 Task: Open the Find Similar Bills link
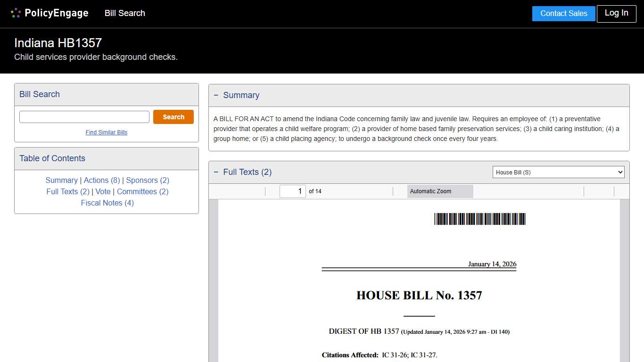(106, 132)
